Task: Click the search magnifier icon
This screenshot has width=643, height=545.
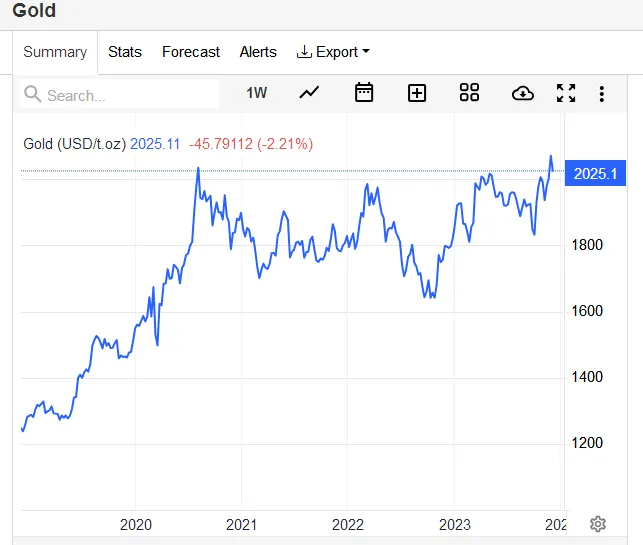Action: tap(33, 95)
